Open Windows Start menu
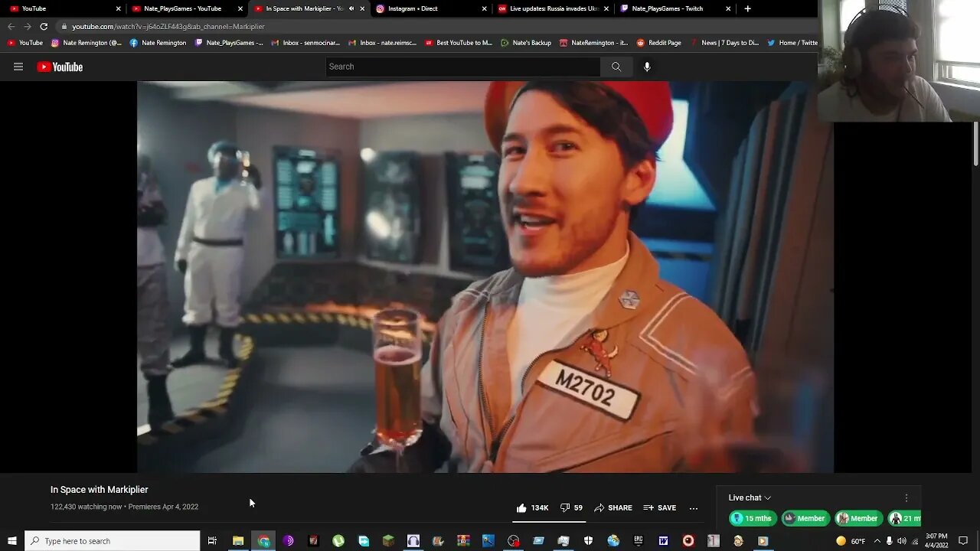The image size is (980, 551). (x=11, y=541)
